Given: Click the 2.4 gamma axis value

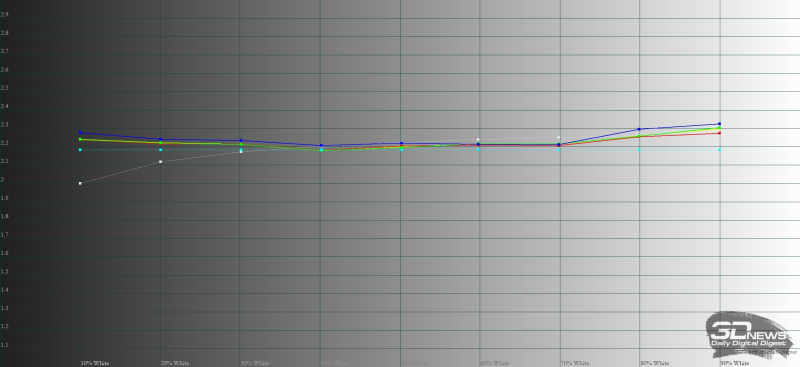Looking at the screenshot, I should coord(4,107).
